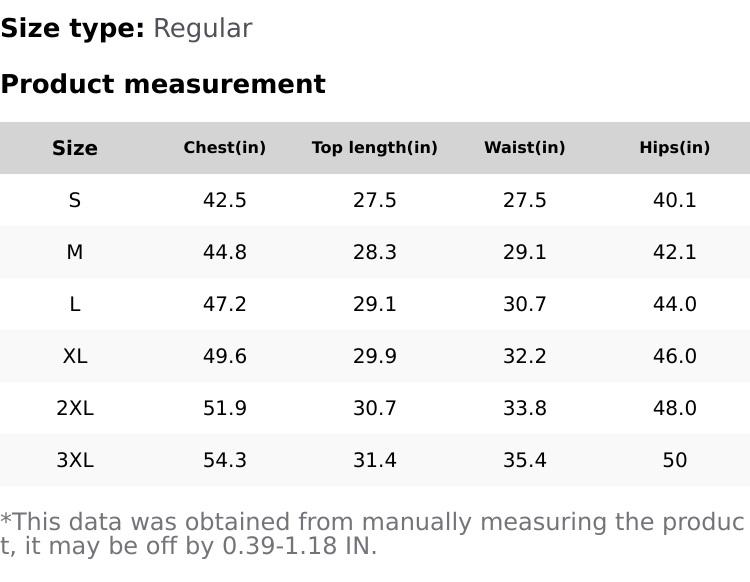
Task: Select the XL size row label
Action: tap(75, 356)
